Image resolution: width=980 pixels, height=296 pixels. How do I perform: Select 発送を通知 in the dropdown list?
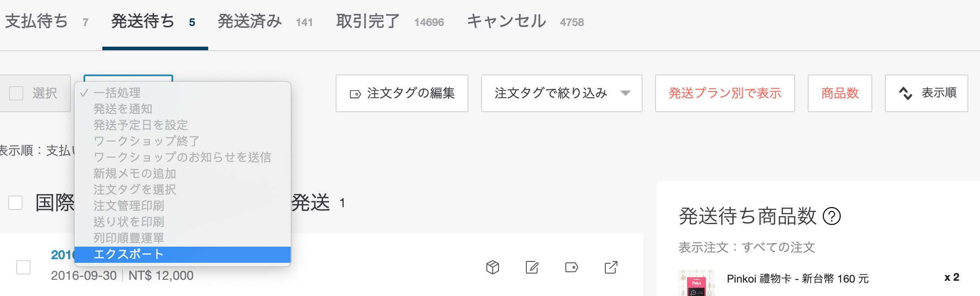(x=123, y=109)
